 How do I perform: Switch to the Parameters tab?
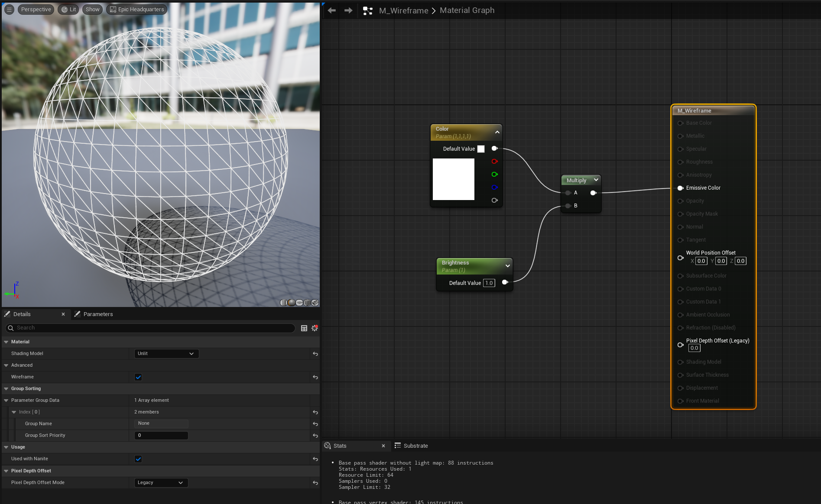[98, 314]
